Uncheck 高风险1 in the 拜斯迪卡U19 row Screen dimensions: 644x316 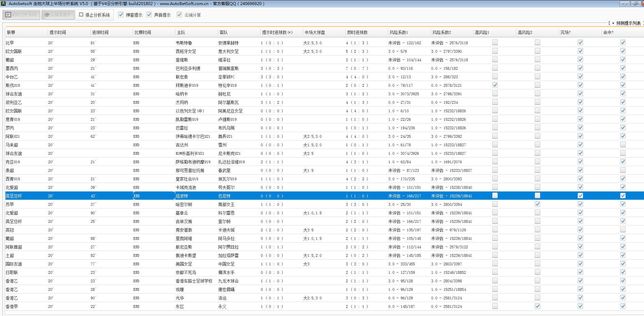tap(495, 85)
